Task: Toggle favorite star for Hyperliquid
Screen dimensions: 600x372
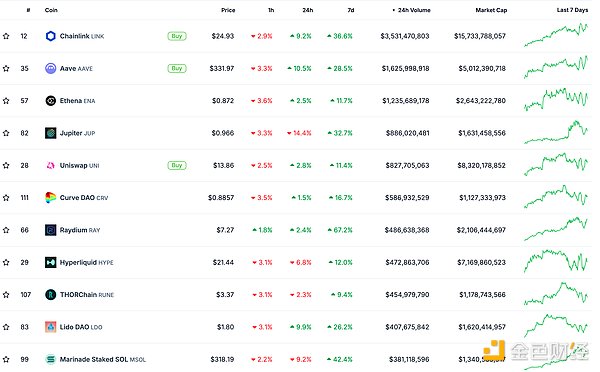Action: [6, 263]
